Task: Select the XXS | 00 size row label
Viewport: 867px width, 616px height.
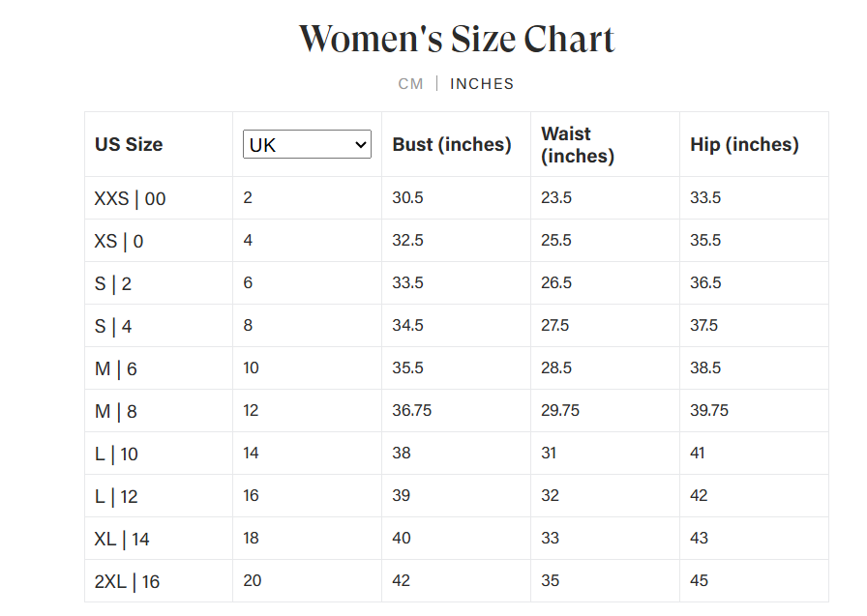Action: click(130, 199)
